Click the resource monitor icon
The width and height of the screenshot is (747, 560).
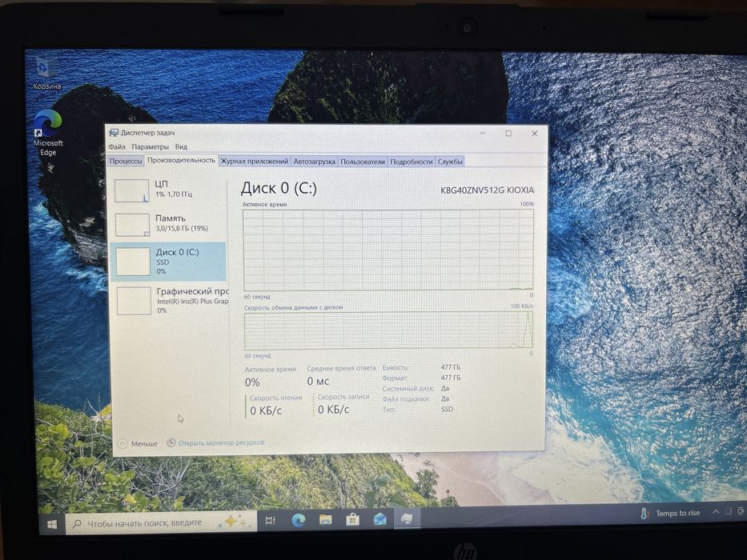[171, 442]
